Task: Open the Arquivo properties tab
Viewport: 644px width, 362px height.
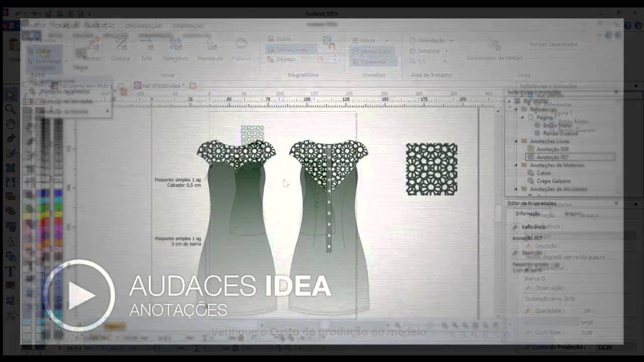Action: click(589, 215)
